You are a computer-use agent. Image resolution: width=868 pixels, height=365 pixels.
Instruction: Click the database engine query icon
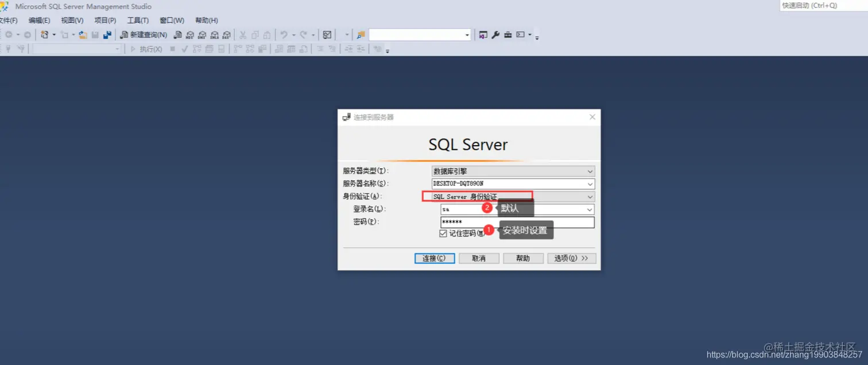[x=178, y=35]
